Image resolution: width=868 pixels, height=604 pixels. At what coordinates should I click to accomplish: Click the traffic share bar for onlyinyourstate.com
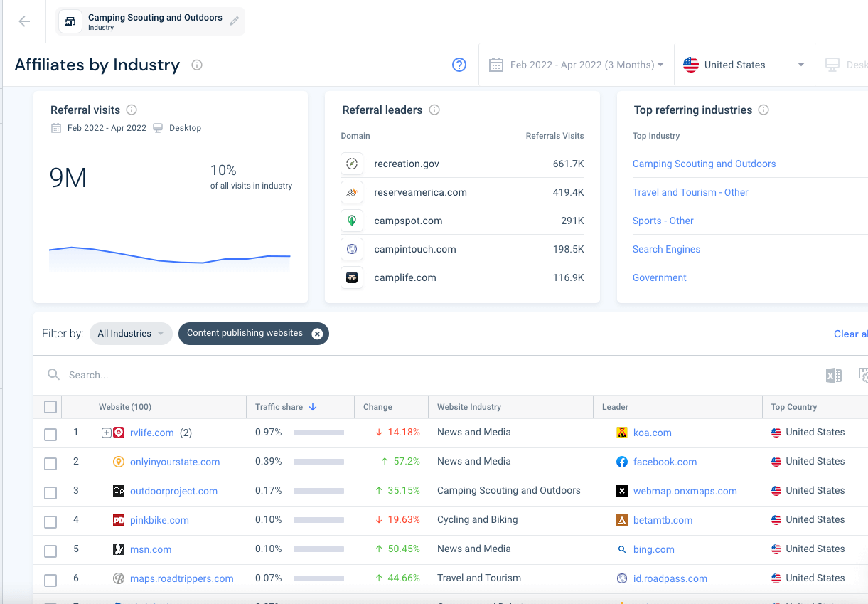(x=318, y=462)
